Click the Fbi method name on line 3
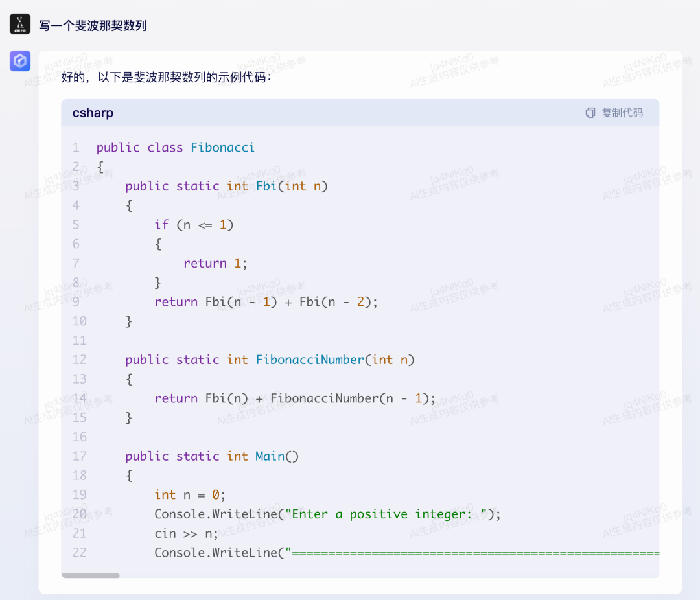The width and height of the screenshot is (700, 600). pyautogui.click(x=266, y=186)
